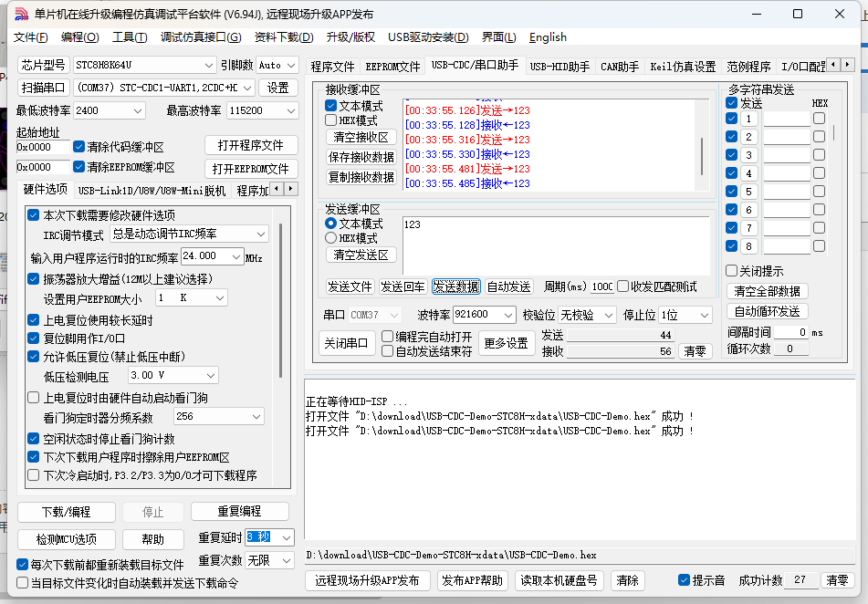Click 远程现场升级APP发布 button
The height and width of the screenshot is (604, 868).
[367, 580]
